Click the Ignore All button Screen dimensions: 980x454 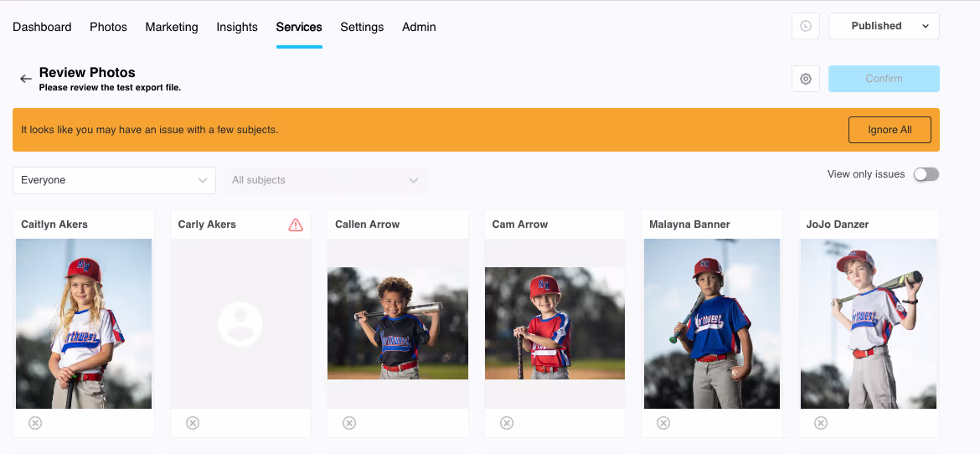coord(890,130)
